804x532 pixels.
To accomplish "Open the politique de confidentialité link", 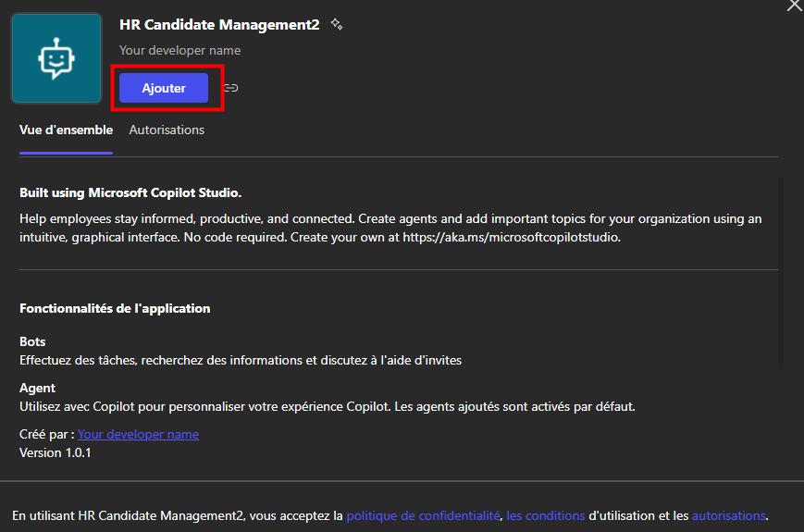I will pyautogui.click(x=423, y=515).
